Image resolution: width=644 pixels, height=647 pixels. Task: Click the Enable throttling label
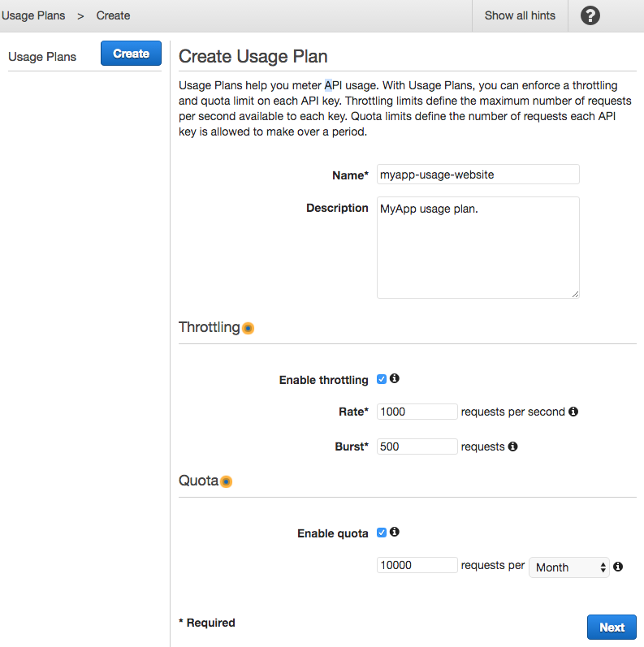click(324, 380)
